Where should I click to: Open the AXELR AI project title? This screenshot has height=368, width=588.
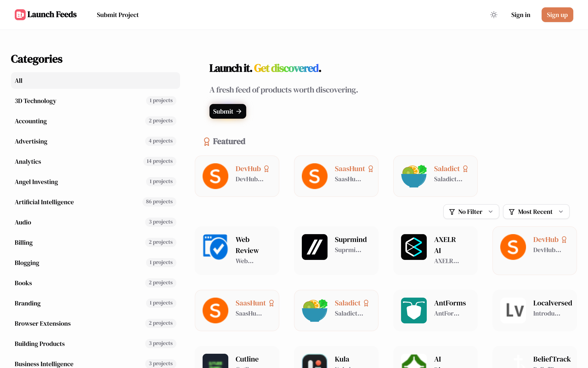[445, 245]
